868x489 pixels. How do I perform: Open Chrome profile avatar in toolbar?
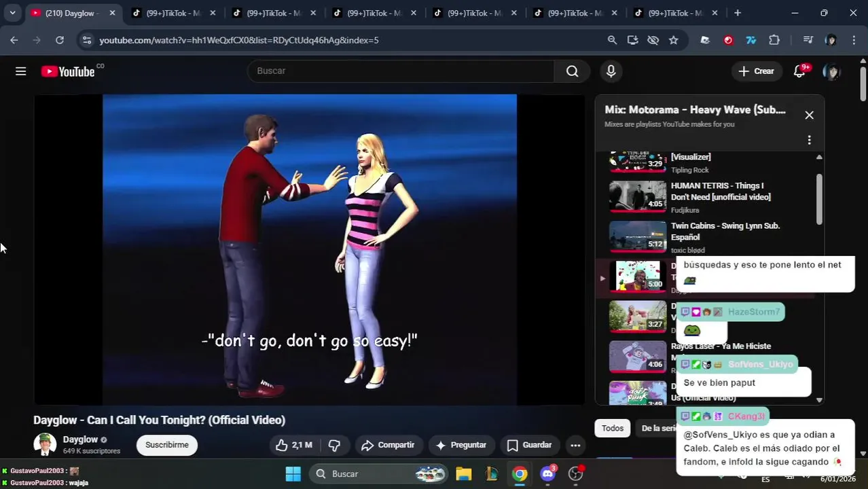click(831, 40)
